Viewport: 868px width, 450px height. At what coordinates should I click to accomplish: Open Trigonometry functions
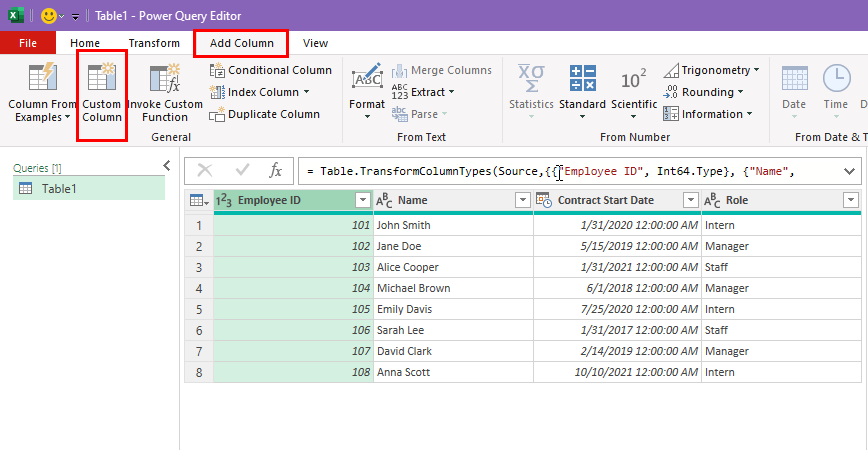(711, 70)
